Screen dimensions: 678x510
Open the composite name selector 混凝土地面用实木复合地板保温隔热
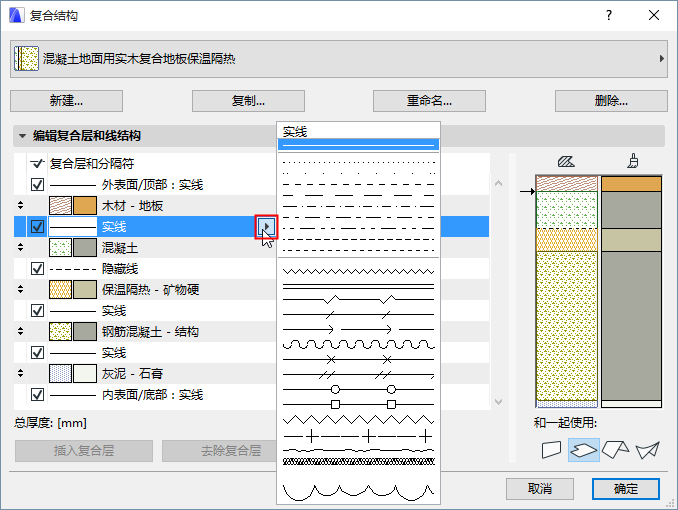click(x=339, y=59)
